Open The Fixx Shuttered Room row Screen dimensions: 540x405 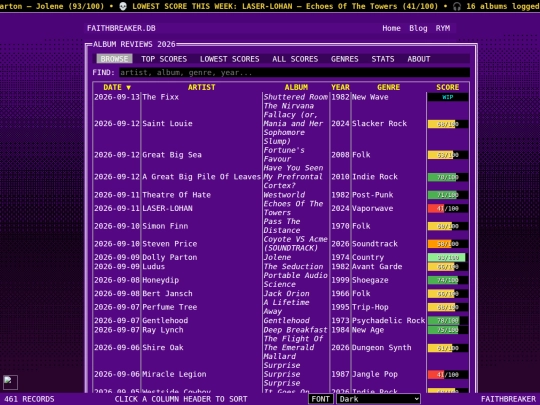[281, 97]
